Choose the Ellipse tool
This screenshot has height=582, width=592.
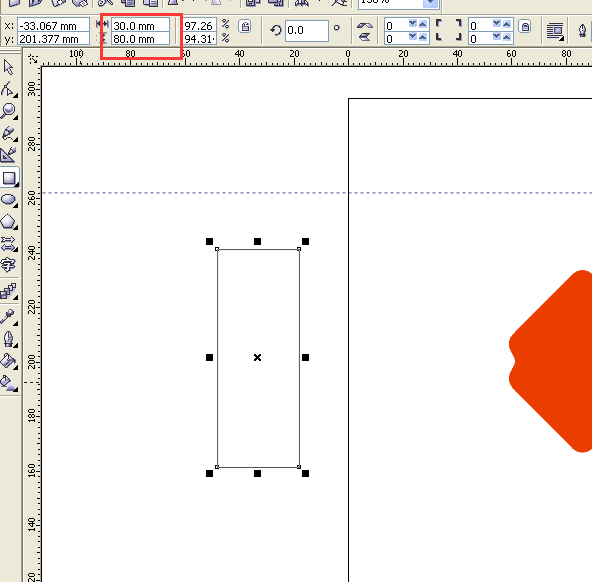pyautogui.click(x=8, y=199)
